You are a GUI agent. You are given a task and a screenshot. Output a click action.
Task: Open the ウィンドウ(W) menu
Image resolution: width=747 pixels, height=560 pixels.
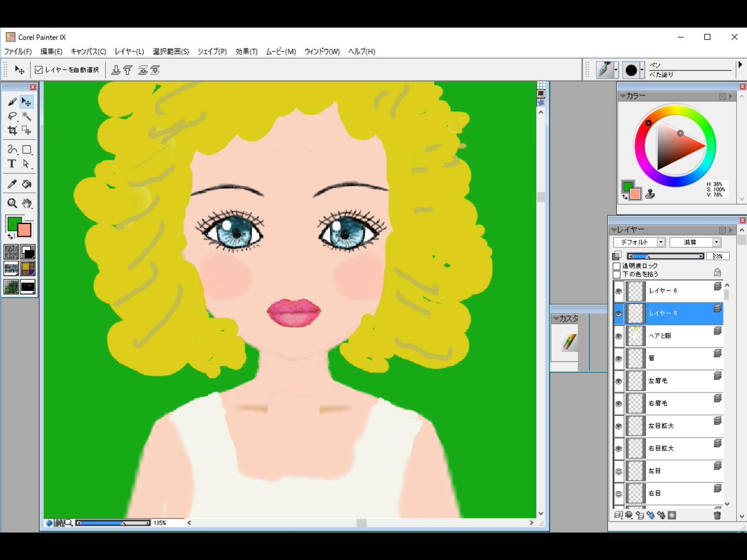[x=322, y=51]
